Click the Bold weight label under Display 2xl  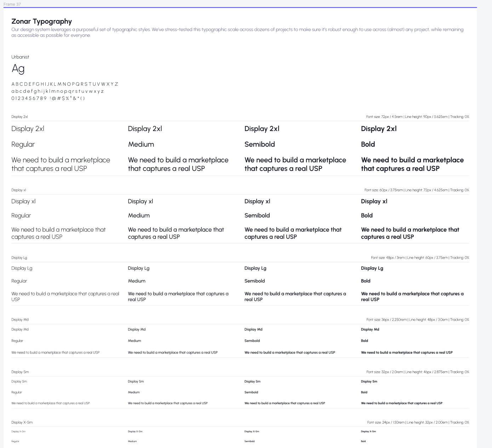[x=368, y=144]
